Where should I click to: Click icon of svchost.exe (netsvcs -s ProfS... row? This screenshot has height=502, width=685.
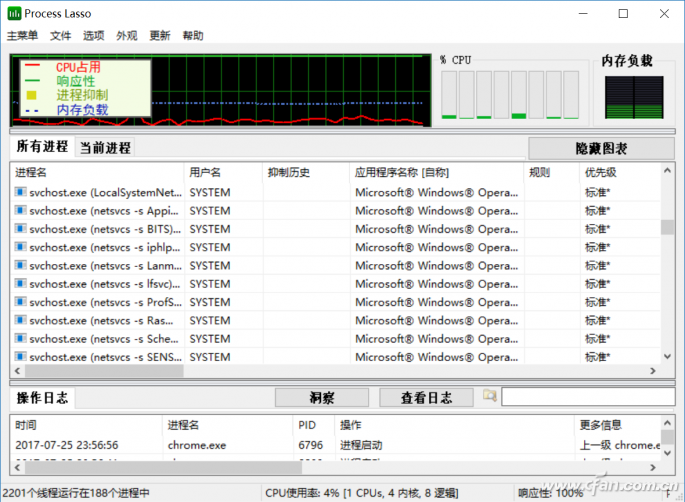coord(20,302)
